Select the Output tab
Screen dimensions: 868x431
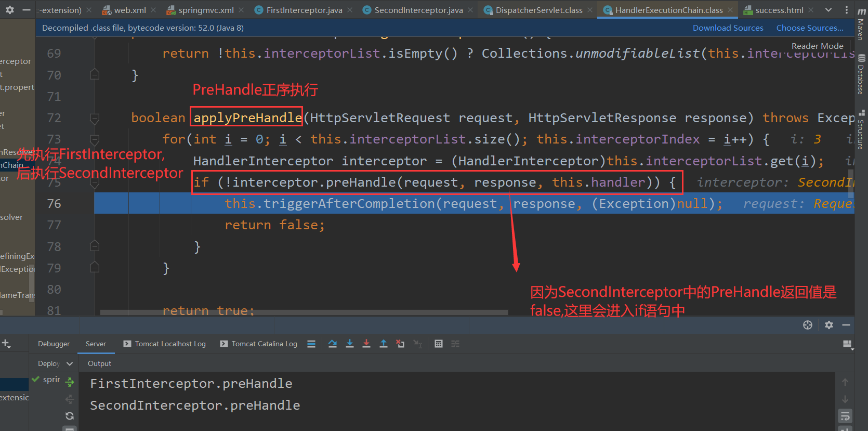(x=99, y=363)
